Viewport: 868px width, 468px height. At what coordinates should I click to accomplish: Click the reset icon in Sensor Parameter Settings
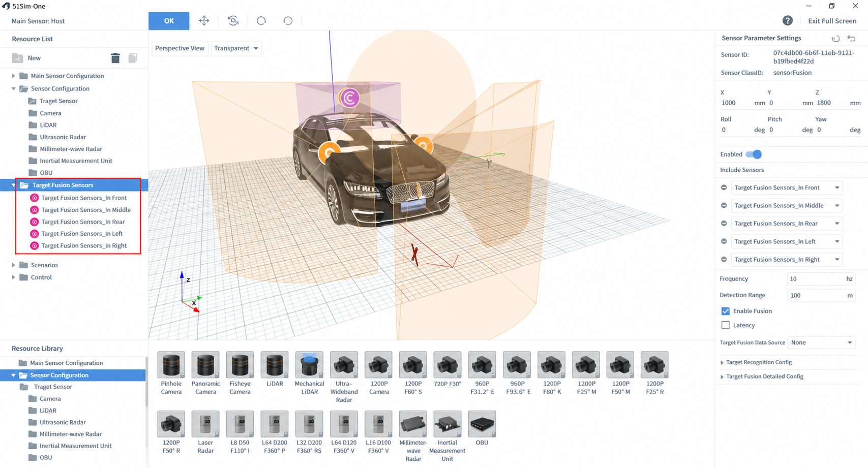coord(835,38)
